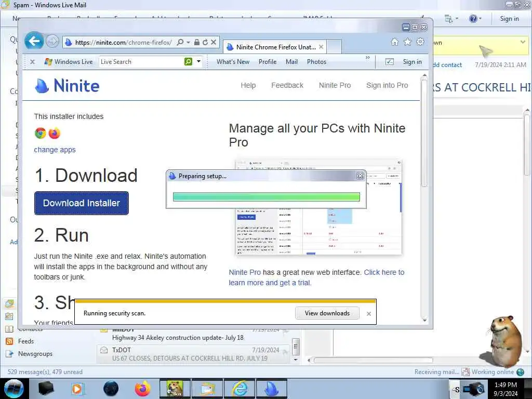Open Help dropdown in Windows Live Mail

(475, 19)
